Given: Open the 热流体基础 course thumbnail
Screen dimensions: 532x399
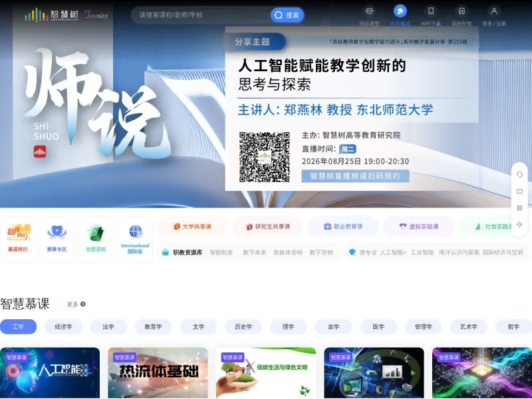Looking at the screenshot, I should pos(158,372).
